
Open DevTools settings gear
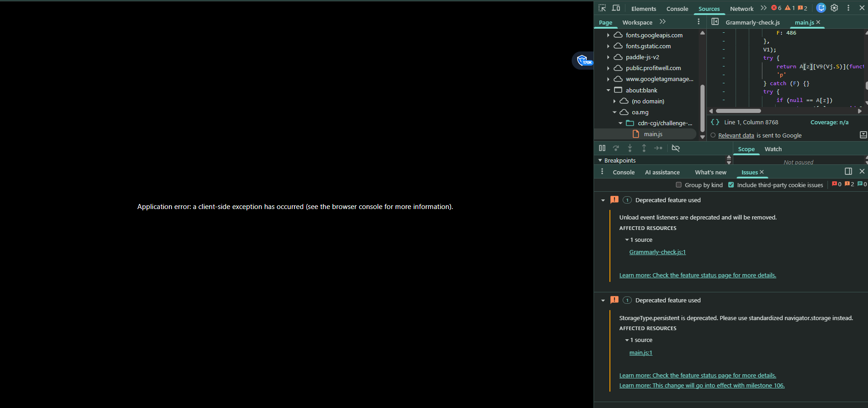pos(834,8)
